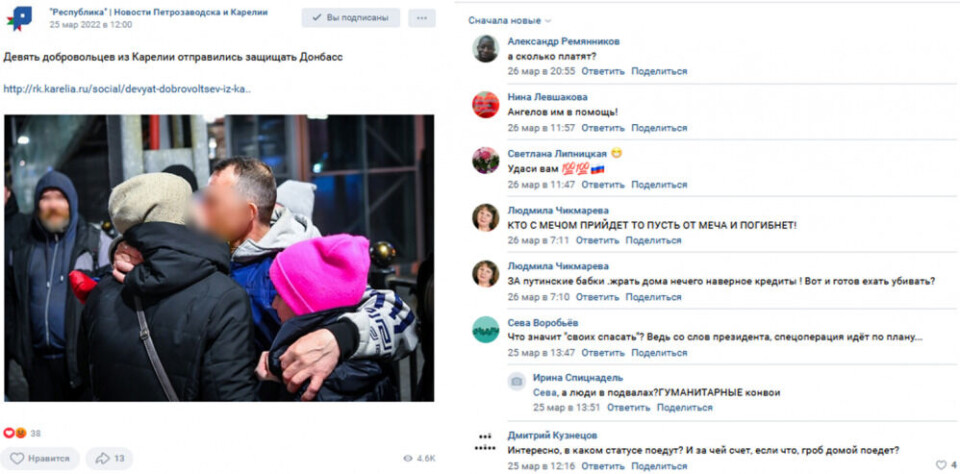This screenshot has width=960, height=474.
Task: Open the rk.karelia.ru article link
Action: pos(127,89)
